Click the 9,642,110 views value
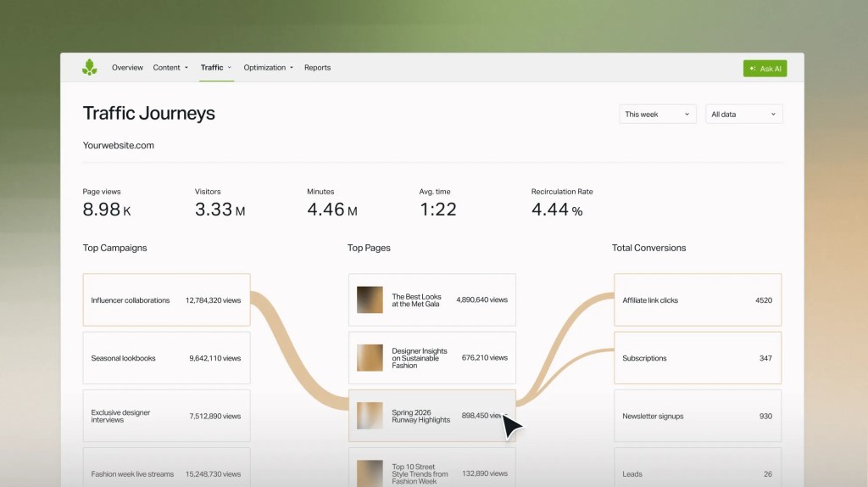The height and width of the screenshot is (487, 868). (x=214, y=359)
